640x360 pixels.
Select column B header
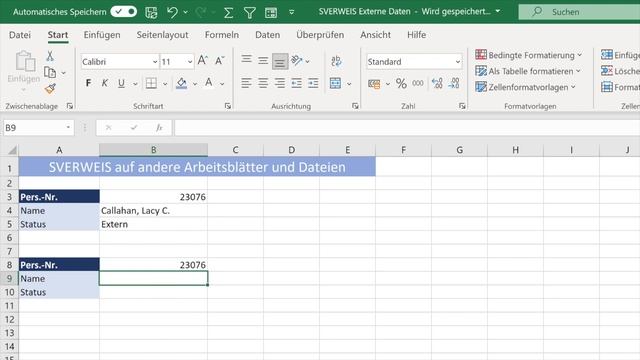pyautogui.click(x=153, y=150)
